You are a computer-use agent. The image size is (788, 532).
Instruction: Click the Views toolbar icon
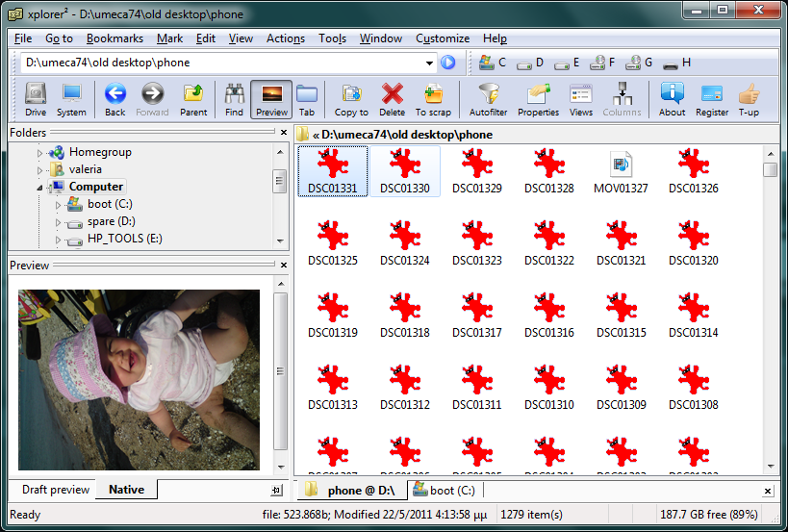pyautogui.click(x=581, y=99)
